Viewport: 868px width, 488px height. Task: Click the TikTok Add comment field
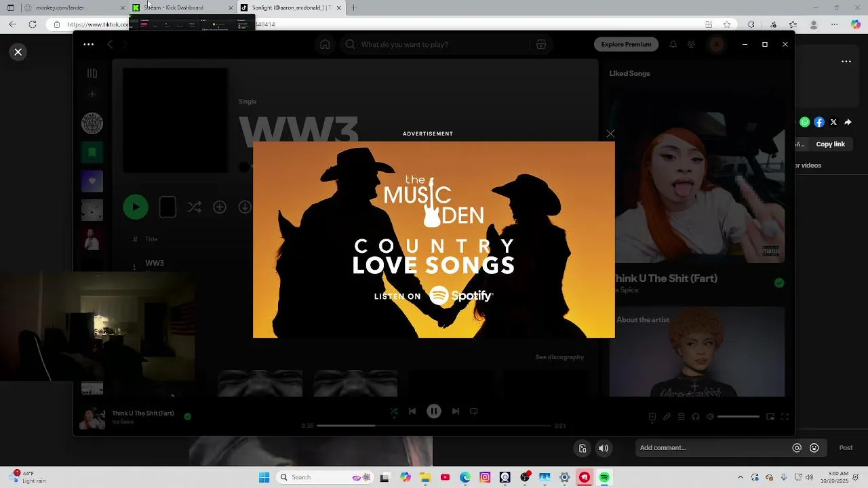[x=712, y=448]
